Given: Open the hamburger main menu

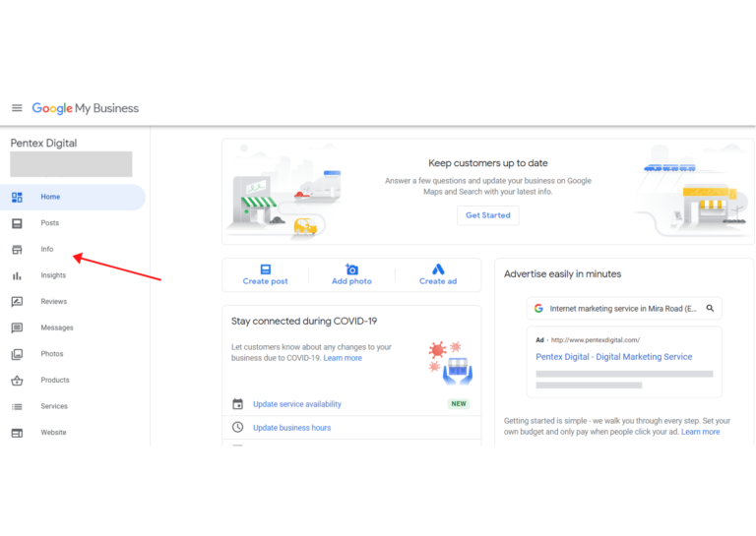Looking at the screenshot, I should pos(17,108).
